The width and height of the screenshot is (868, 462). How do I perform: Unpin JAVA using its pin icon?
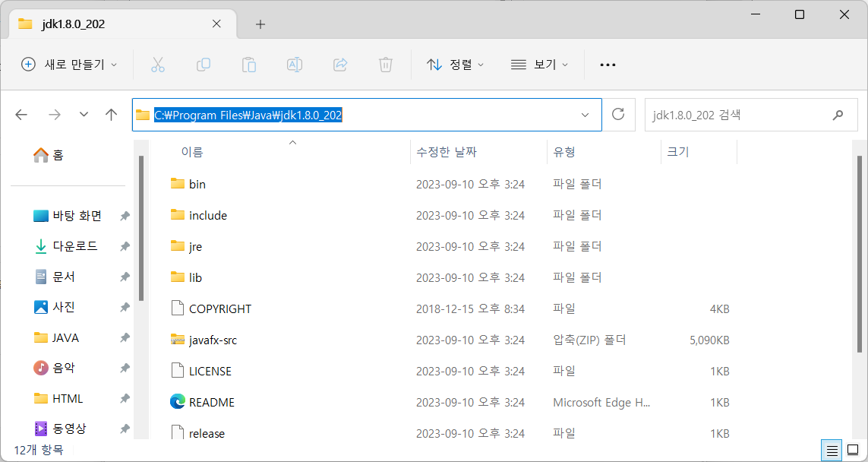click(125, 338)
